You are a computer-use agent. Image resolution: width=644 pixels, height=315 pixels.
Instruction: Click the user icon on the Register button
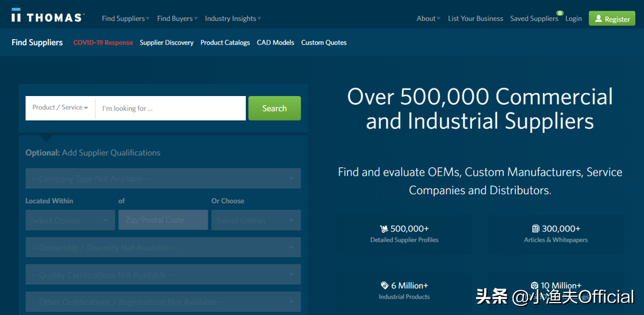pyautogui.click(x=598, y=19)
